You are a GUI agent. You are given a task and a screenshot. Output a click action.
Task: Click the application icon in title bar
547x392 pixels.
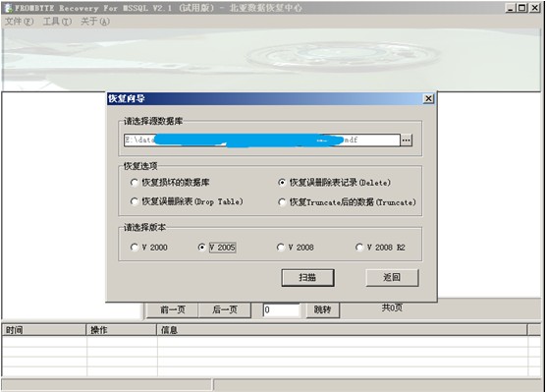click(8, 8)
